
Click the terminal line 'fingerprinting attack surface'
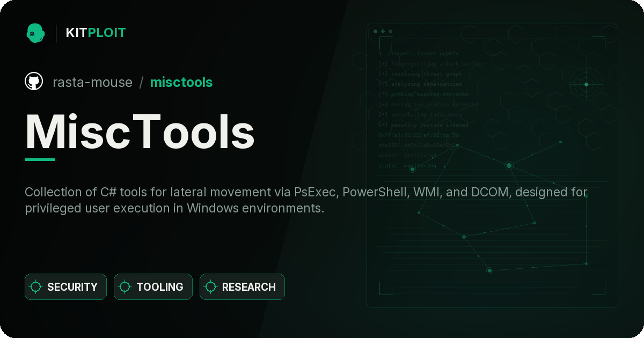point(431,64)
